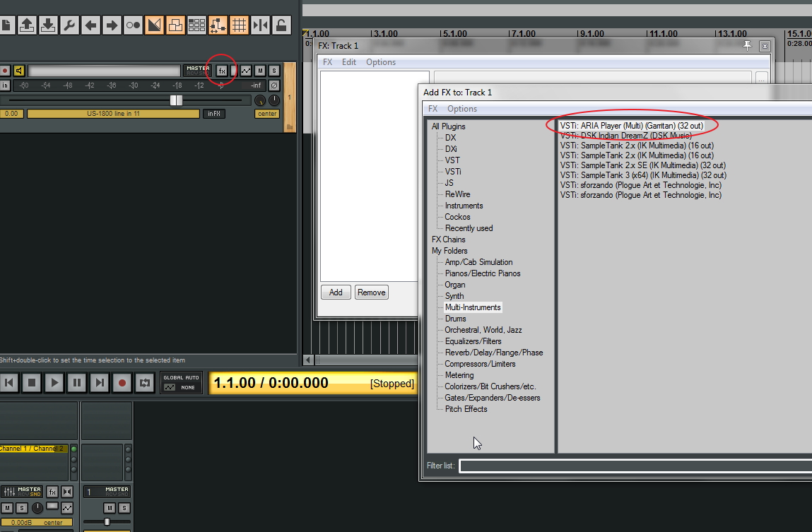Select VSTi: SampleTank 3 (x64) plugin
The image size is (812, 532).
643,175
